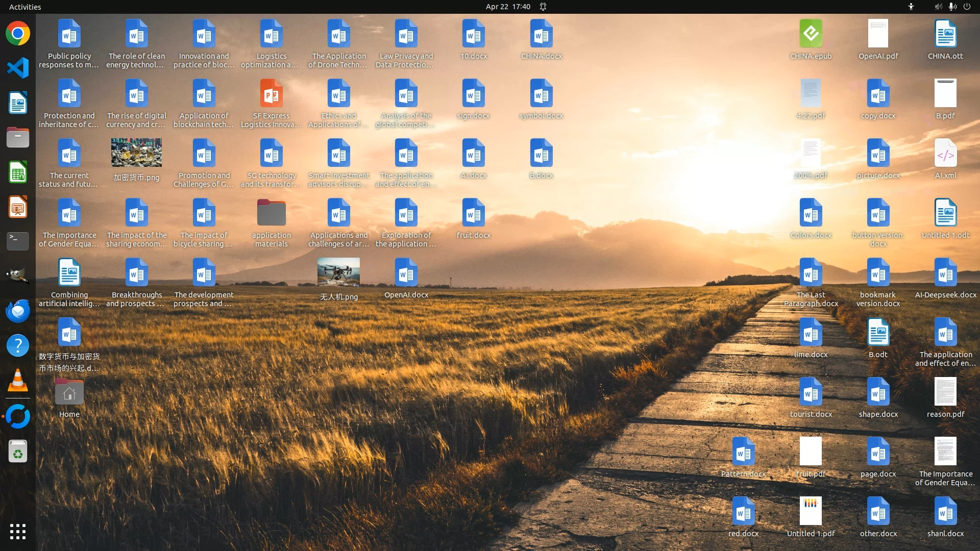
Task: Open the accessibility menu in top bar
Action: pos(911,7)
